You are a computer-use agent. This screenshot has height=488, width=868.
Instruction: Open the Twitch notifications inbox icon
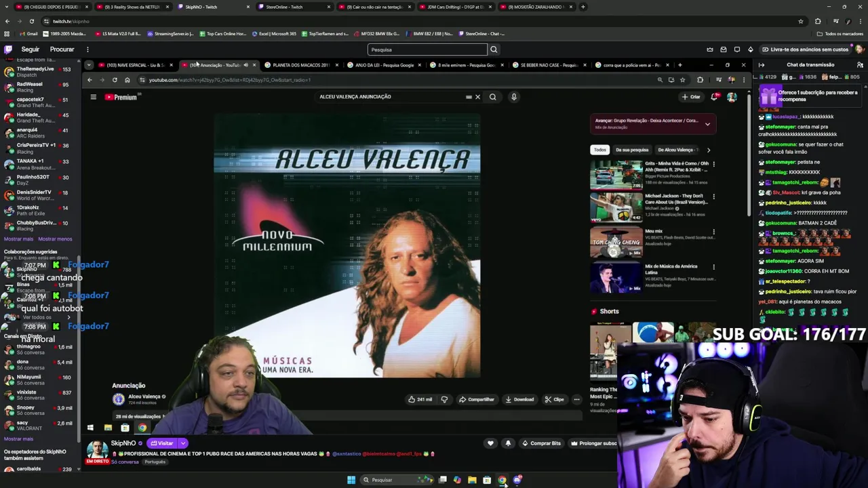[724, 49]
